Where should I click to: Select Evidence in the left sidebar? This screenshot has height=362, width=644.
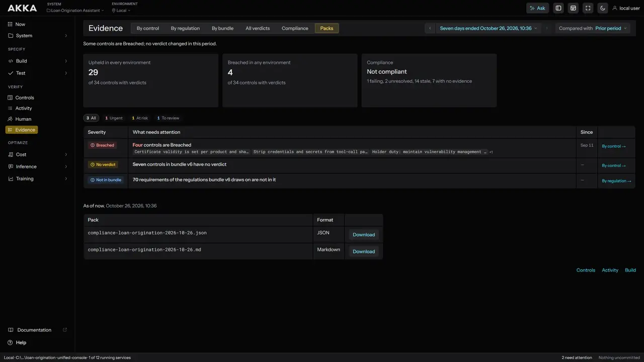tap(22, 130)
